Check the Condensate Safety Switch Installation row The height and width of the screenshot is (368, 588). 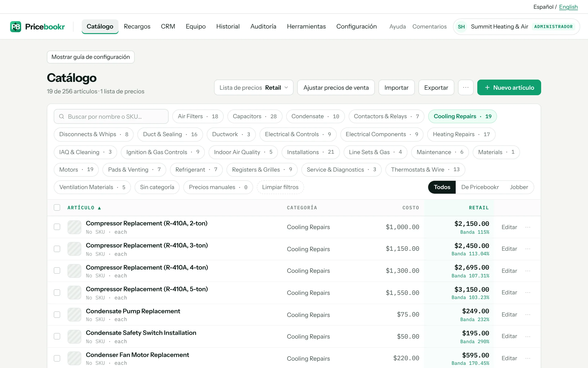[57, 336]
